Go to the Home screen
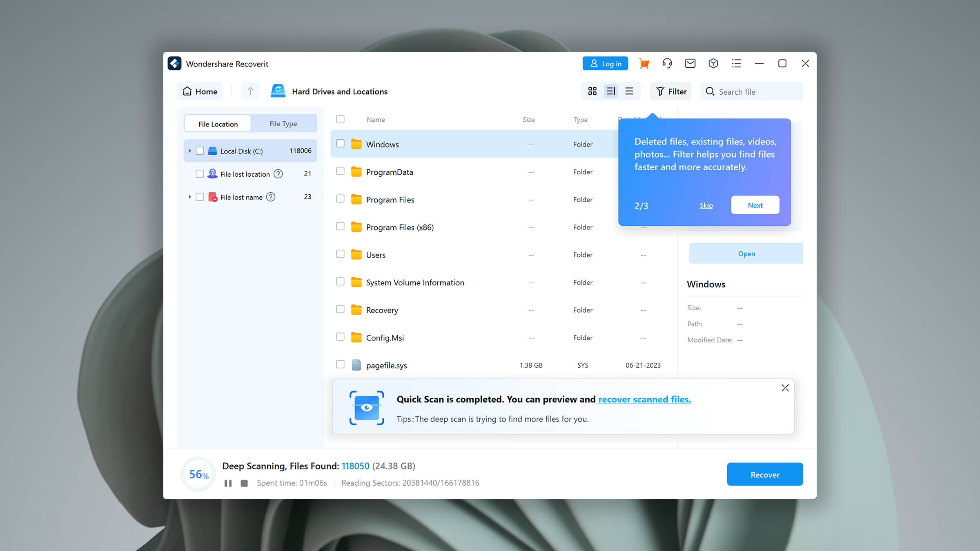980x551 pixels. click(x=200, y=91)
